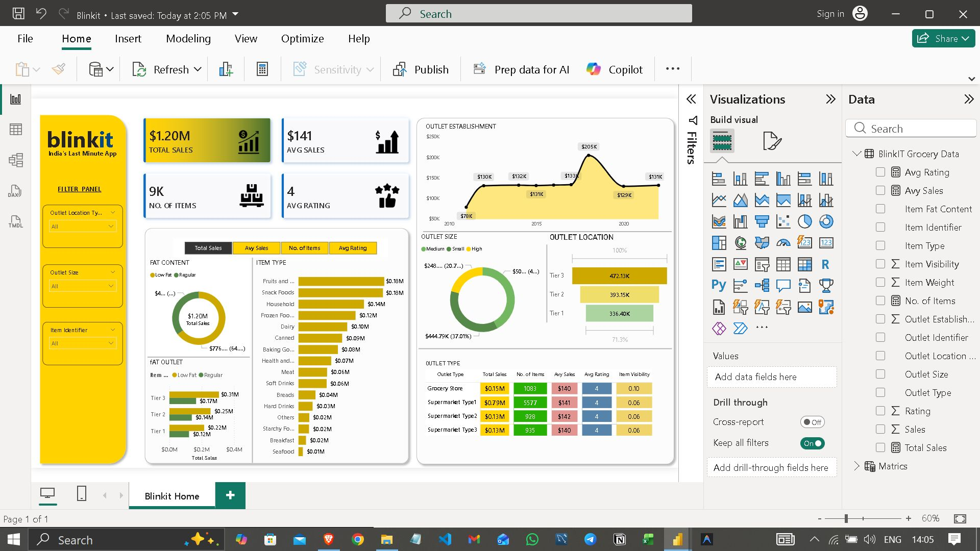980x551 pixels.
Task: Open the File menu
Action: coord(25,39)
